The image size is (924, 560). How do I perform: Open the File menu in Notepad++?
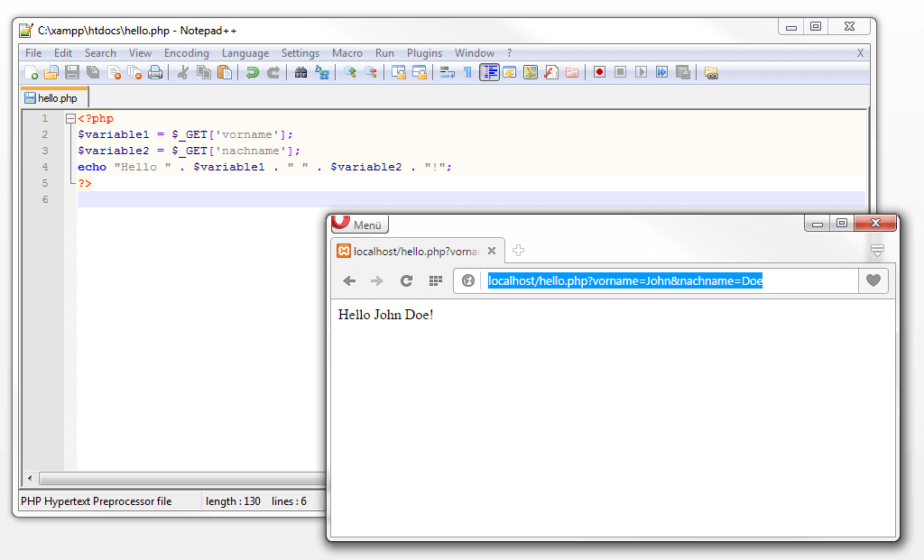33,53
